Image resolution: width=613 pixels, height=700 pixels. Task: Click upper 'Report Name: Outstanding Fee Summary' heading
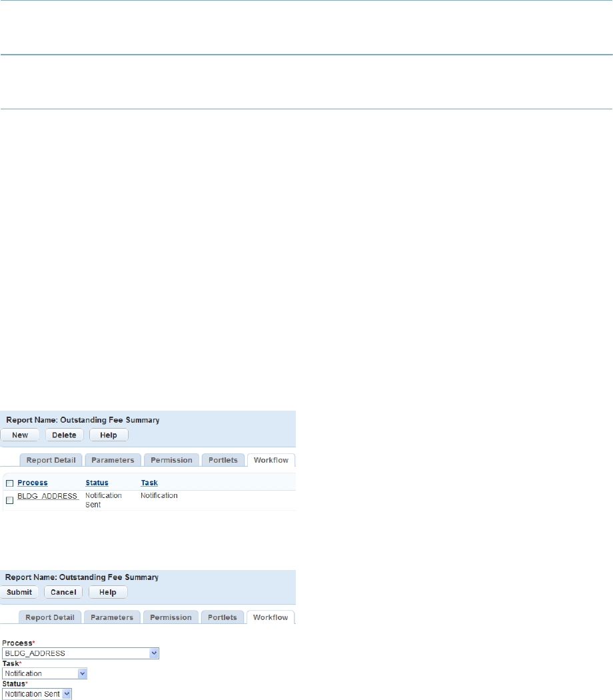point(83,420)
